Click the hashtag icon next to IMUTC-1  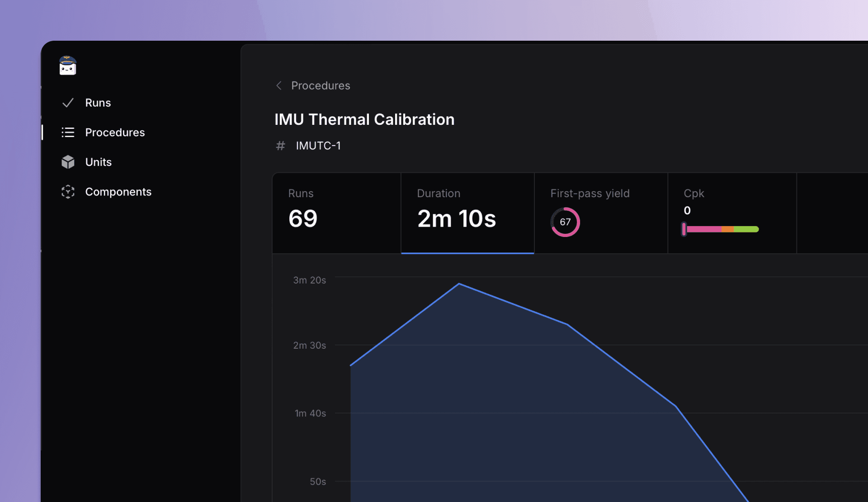280,146
